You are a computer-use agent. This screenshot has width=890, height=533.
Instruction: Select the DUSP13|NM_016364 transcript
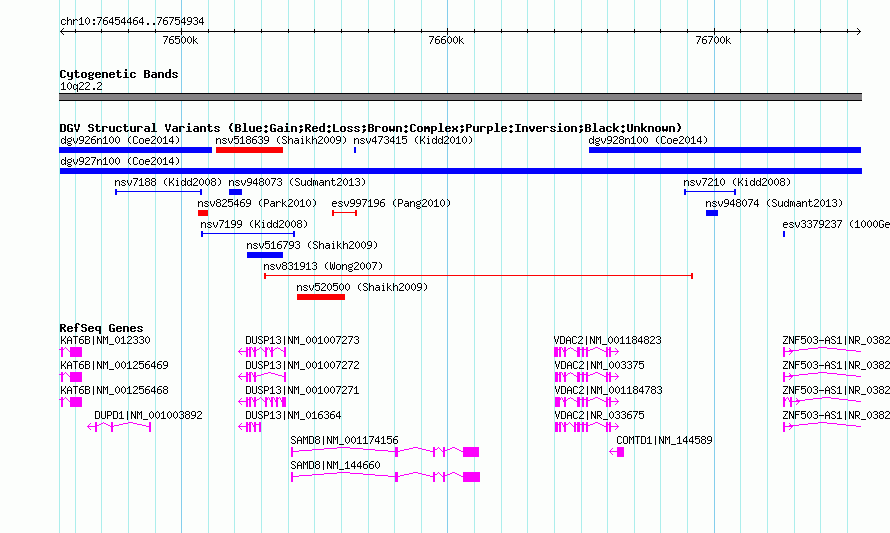tap(250, 427)
